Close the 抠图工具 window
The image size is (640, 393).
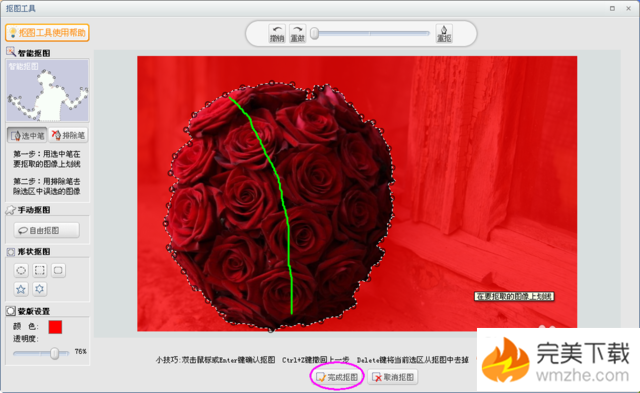[629, 8]
